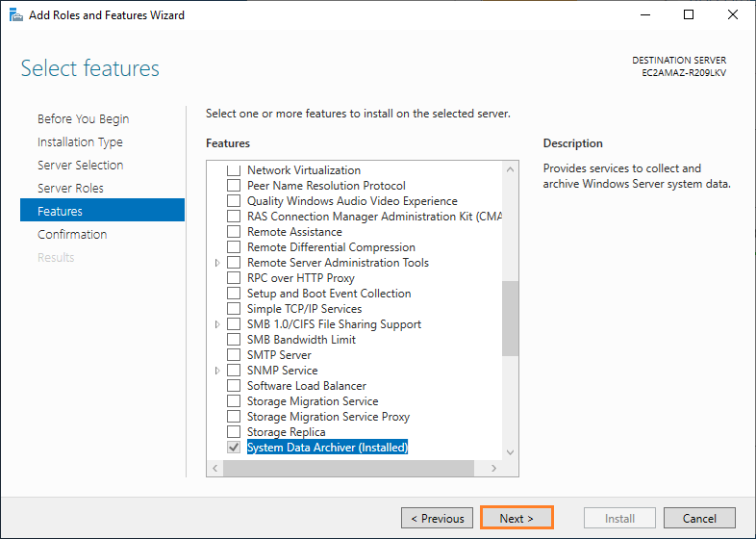
Task: Click the up arrow of features scrollbar
Action: click(510, 169)
